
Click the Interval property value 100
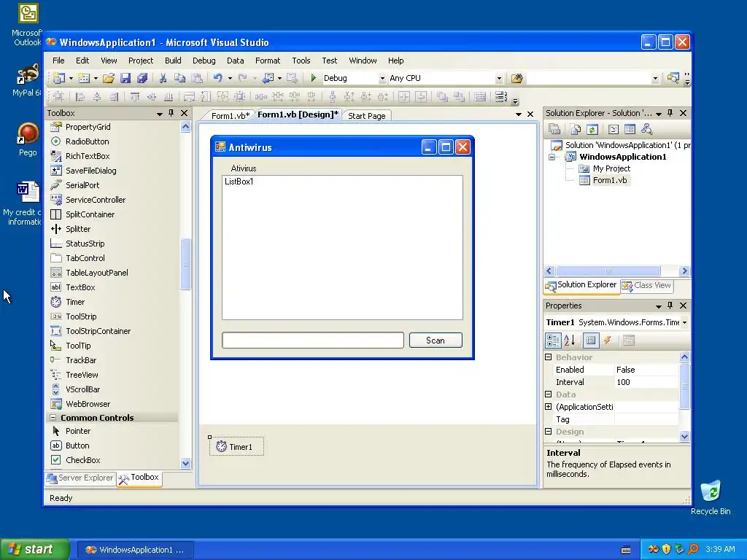646,382
